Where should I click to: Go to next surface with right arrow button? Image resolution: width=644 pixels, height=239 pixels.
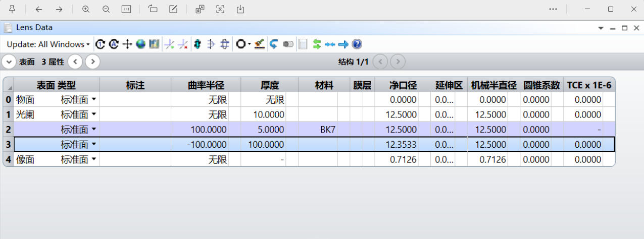pos(92,62)
